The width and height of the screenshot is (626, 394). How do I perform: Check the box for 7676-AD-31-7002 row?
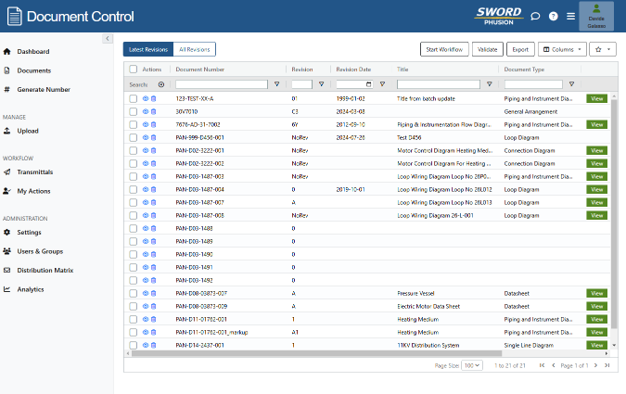click(x=133, y=125)
